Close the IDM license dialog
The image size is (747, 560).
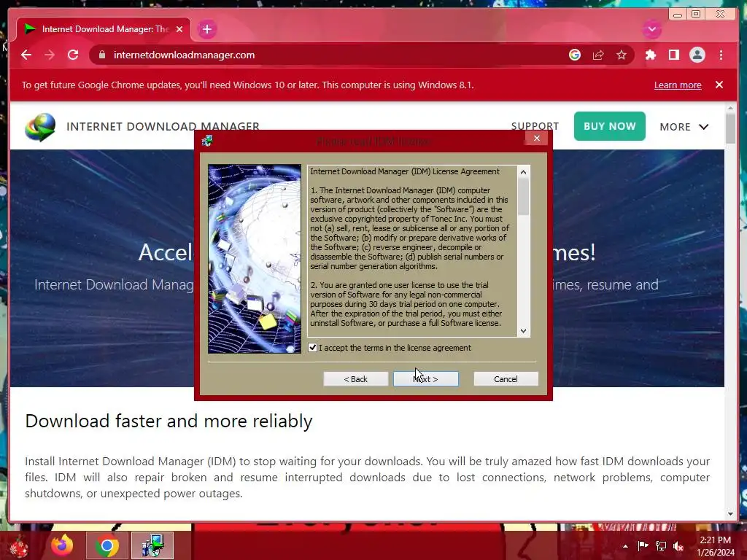coord(537,138)
